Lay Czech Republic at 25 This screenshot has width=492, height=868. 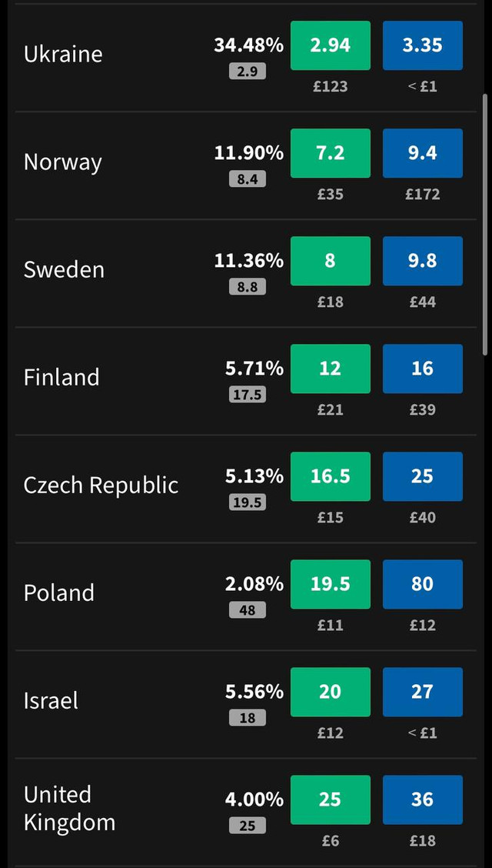422,476
